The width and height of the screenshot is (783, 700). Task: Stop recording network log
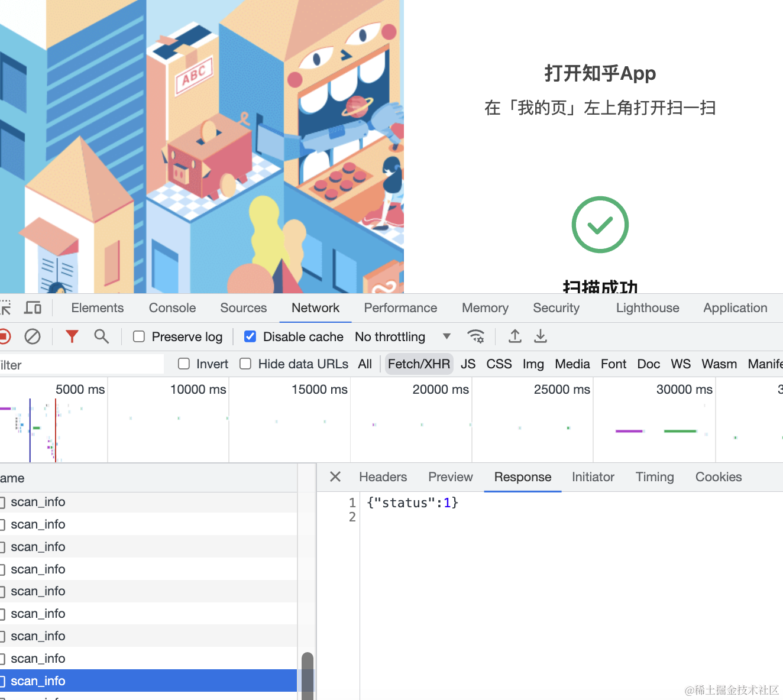coord(4,337)
